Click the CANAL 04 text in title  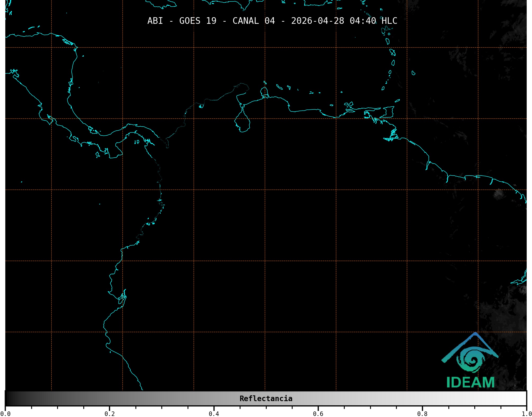[253, 21]
